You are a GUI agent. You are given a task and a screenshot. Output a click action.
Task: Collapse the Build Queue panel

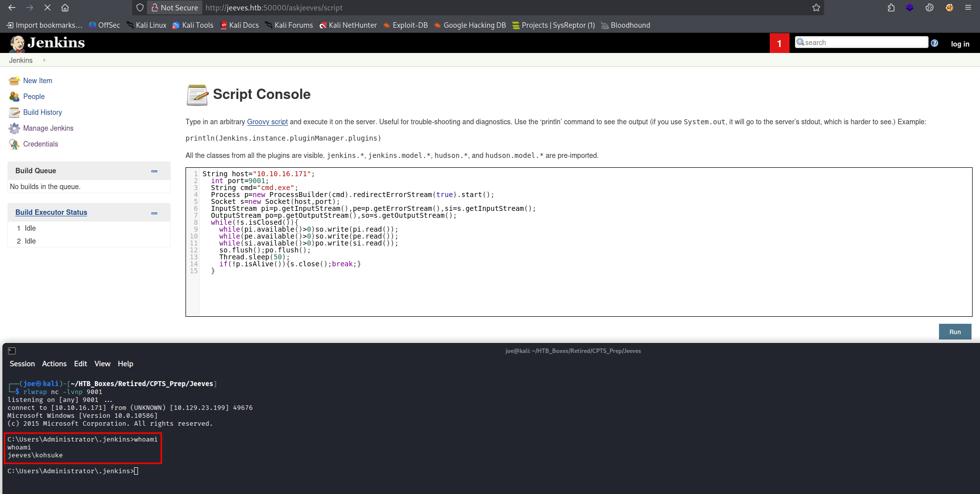pyautogui.click(x=153, y=171)
